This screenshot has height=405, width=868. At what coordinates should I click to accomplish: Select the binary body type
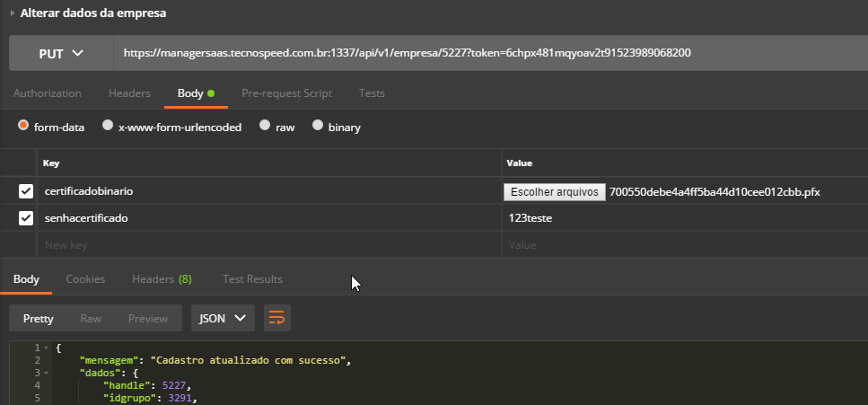(x=318, y=127)
